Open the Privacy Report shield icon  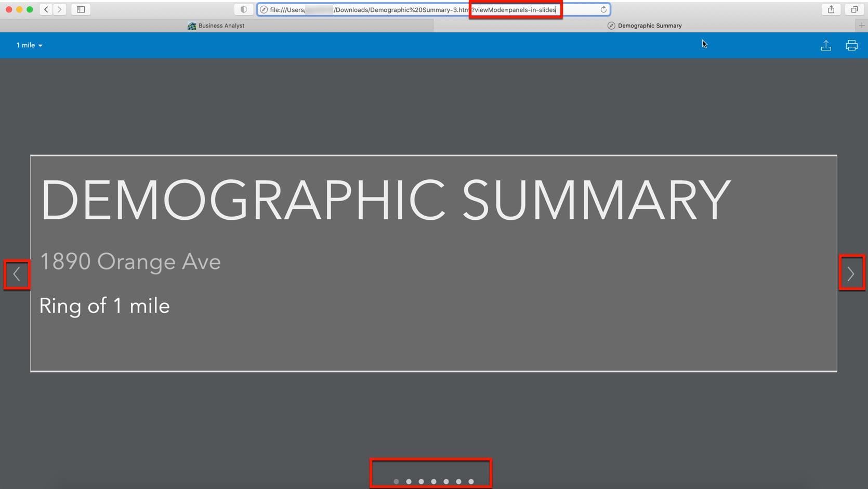click(243, 9)
